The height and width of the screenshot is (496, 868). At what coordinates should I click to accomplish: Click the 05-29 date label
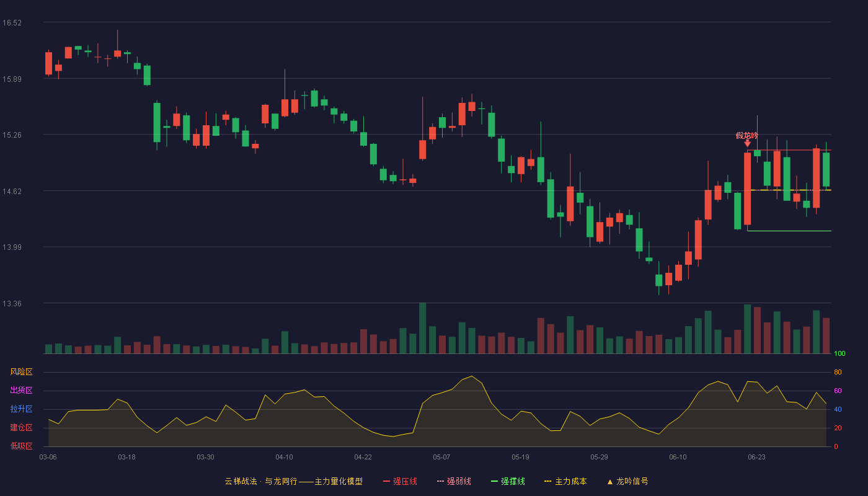[x=599, y=457]
